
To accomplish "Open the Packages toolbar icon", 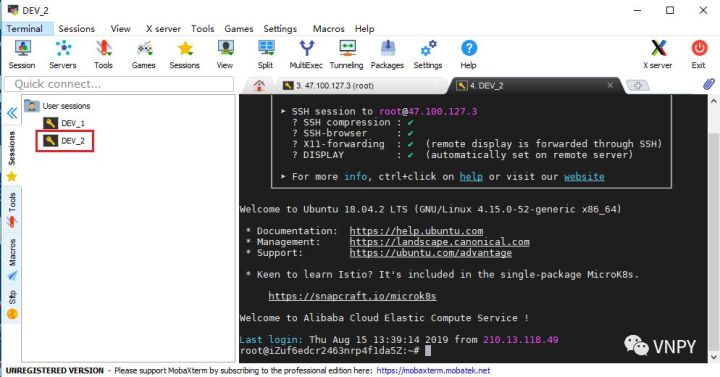I will (x=387, y=54).
